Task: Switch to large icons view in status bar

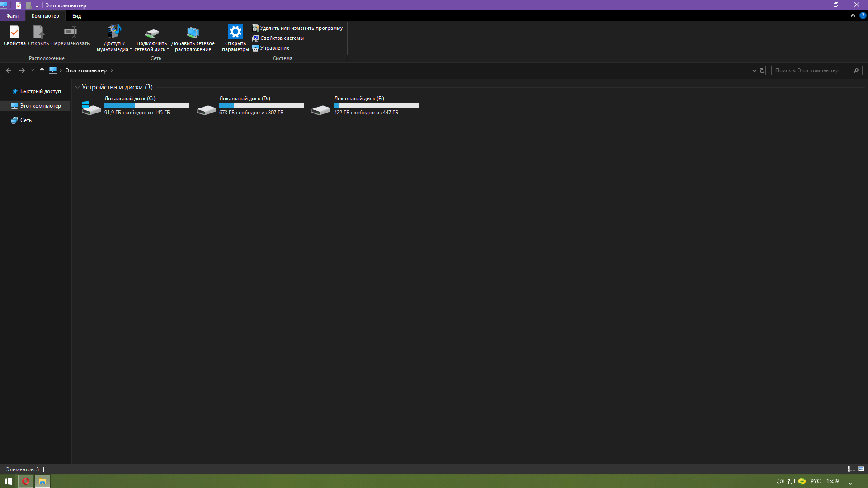Action: 861,469
